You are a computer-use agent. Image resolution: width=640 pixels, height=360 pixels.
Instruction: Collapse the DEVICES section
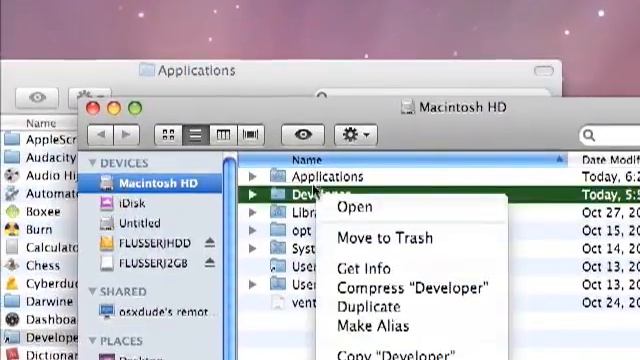click(92, 163)
